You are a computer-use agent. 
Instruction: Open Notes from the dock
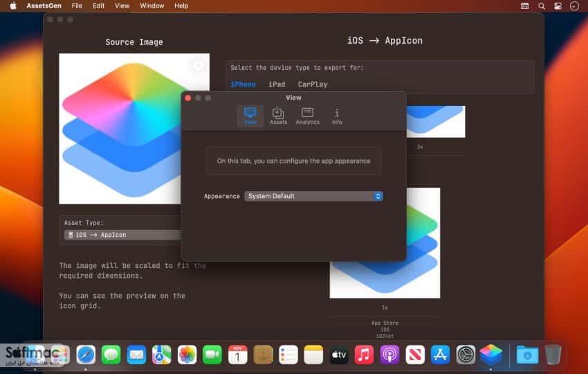(313, 355)
